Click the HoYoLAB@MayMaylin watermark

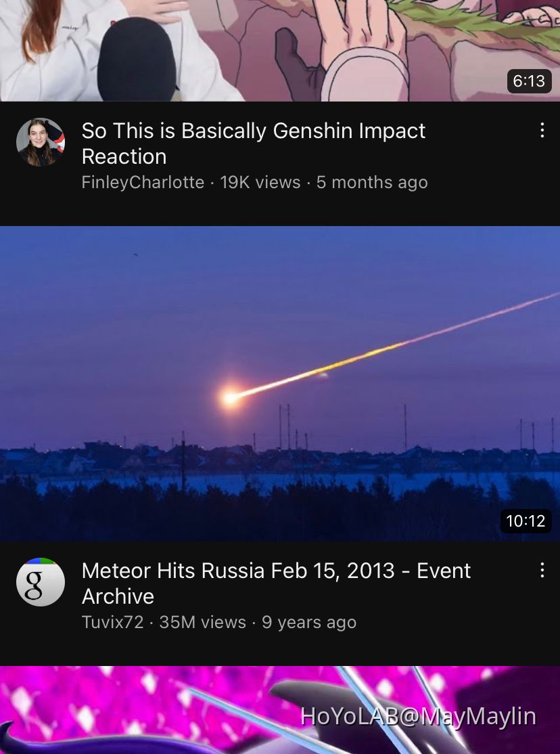(x=417, y=715)
